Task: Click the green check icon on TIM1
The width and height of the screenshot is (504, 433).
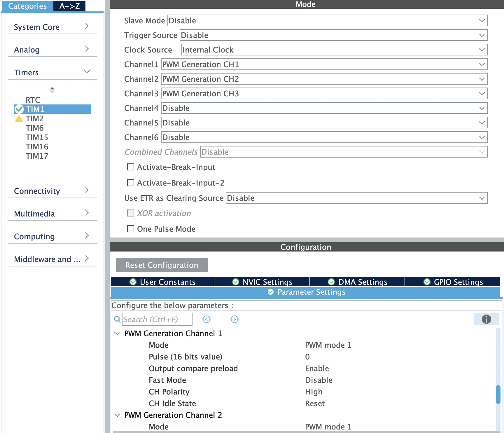Action: 19,109
